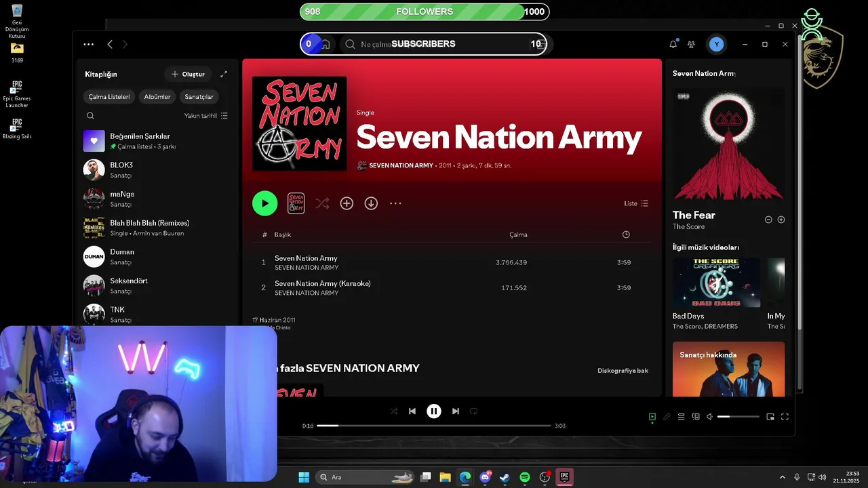
Task: Open Spotify from the taskbar
Action: 525,477
